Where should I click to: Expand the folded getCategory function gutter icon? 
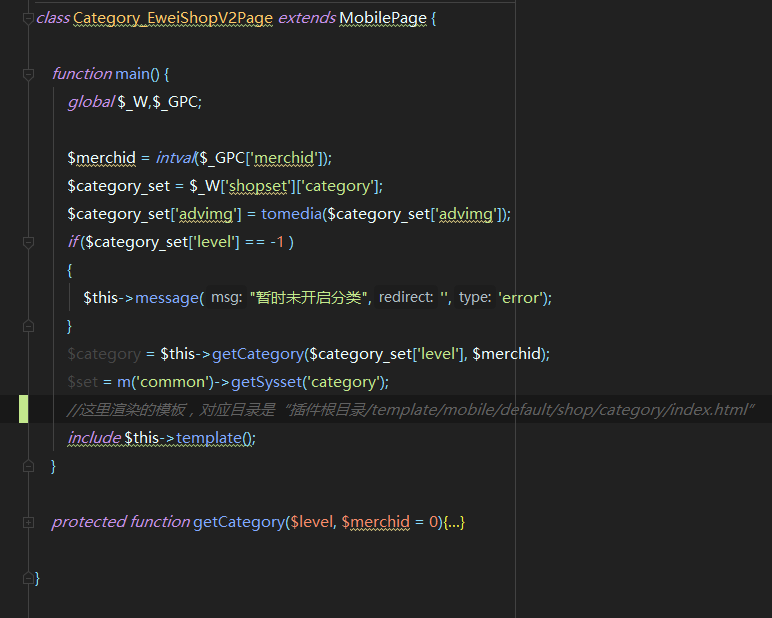point(28,522)
